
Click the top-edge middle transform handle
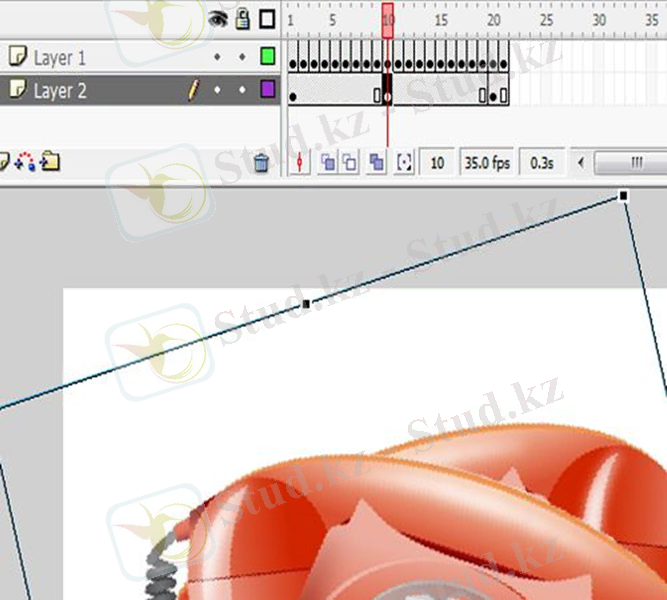click(306, 304)
